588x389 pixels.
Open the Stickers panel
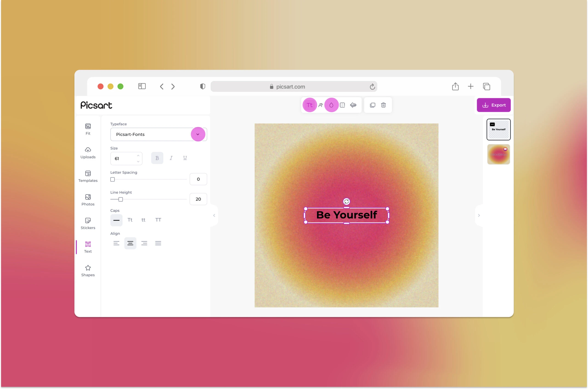click(88, 223)
